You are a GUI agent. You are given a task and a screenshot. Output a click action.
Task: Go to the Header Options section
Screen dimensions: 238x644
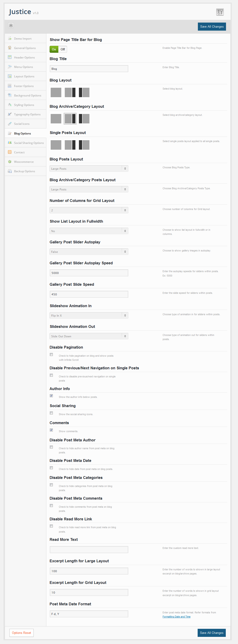pos(24,58)
